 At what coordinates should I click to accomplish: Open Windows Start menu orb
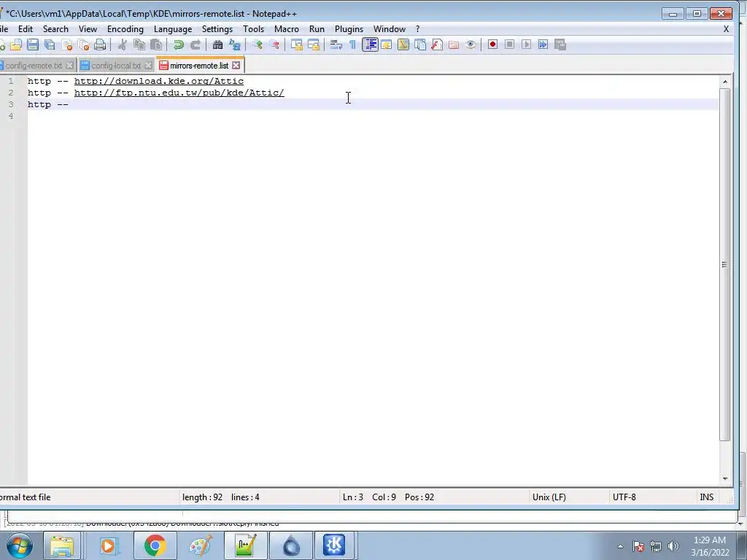coord(20,545)
